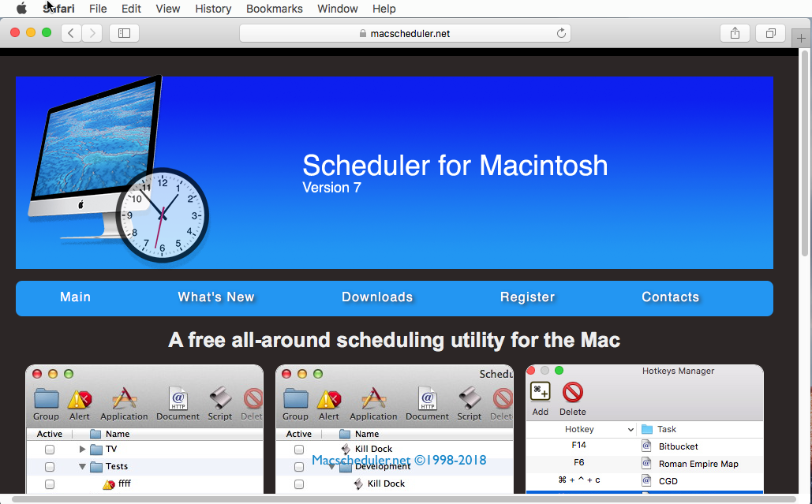Click Application icon in second screenshot
812x504 pixels.
point(373,405)
